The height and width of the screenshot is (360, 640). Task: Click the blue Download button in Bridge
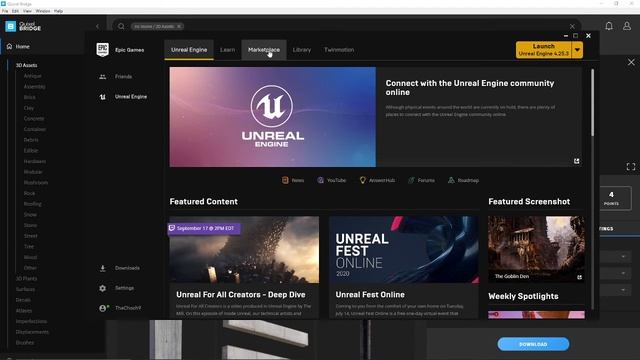(x=533, y=344)
